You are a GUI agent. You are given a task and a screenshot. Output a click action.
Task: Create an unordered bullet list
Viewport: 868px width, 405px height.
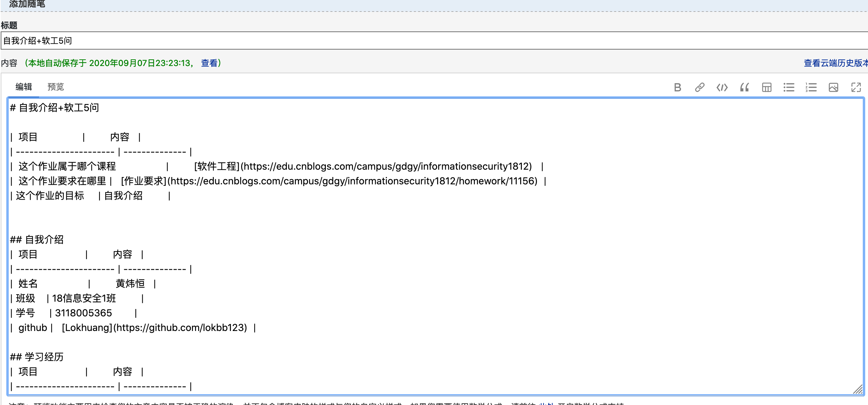tap(788, 87)
